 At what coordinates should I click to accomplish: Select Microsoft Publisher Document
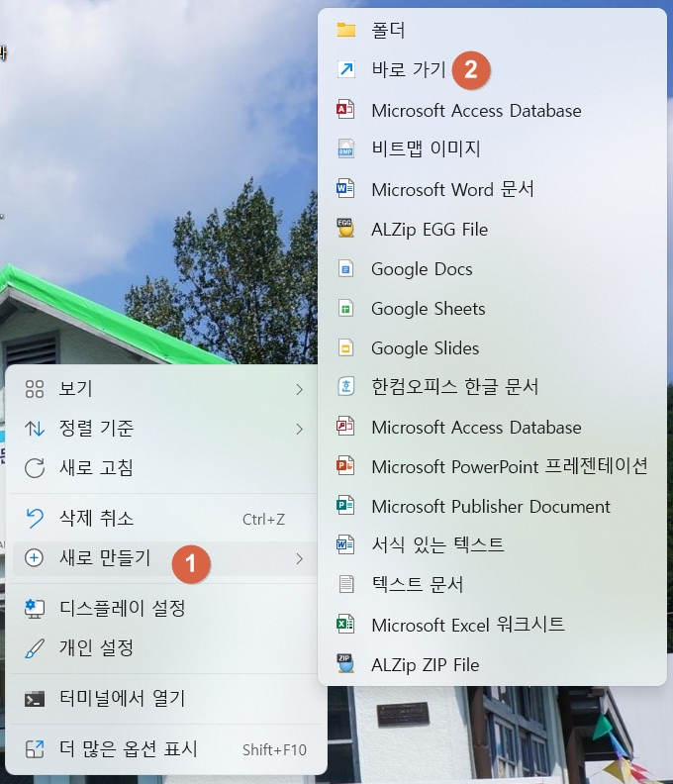coord(492,506)
